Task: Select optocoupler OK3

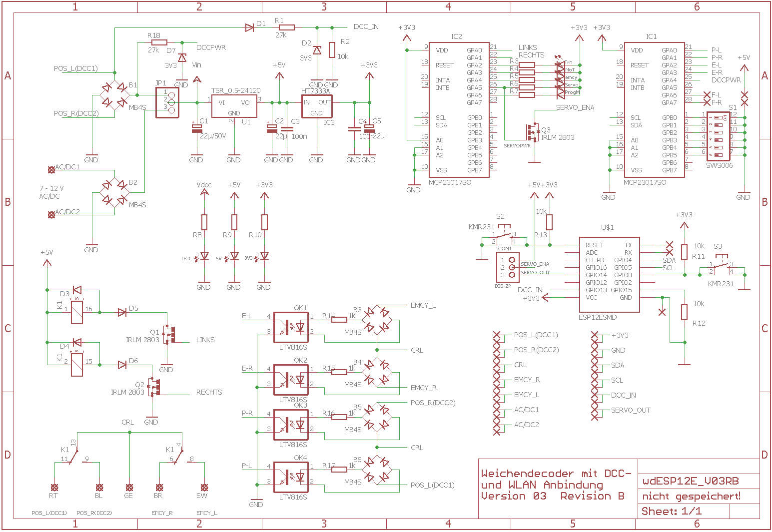Action: tap(291, 424)
